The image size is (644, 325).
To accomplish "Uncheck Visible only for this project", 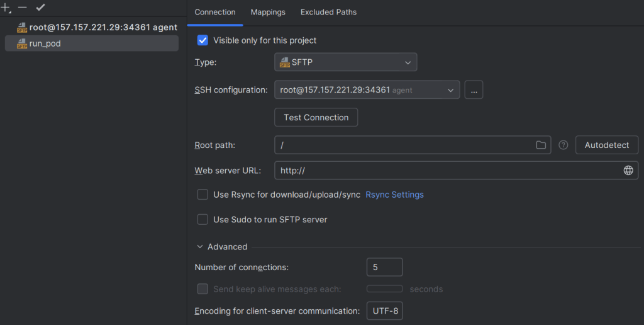I will pos(203,40).
